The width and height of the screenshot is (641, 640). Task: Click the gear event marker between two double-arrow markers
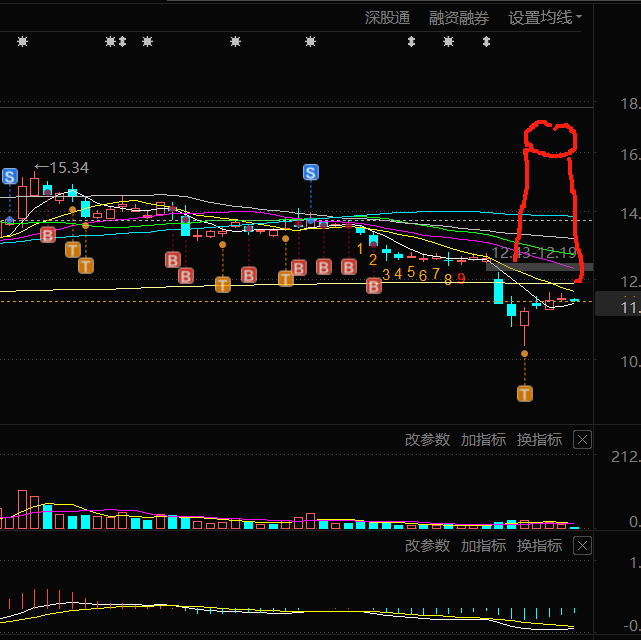[x=448, y=41]
